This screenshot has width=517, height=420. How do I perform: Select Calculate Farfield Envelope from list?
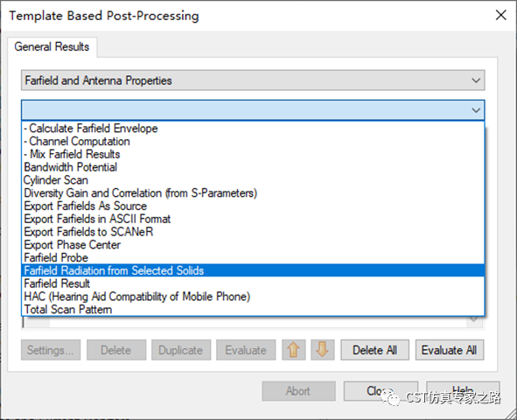point(253,129)
